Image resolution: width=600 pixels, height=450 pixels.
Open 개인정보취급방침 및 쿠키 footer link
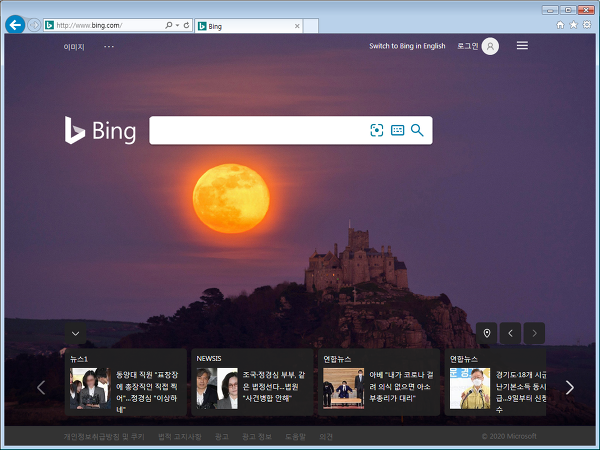[104, 437]
